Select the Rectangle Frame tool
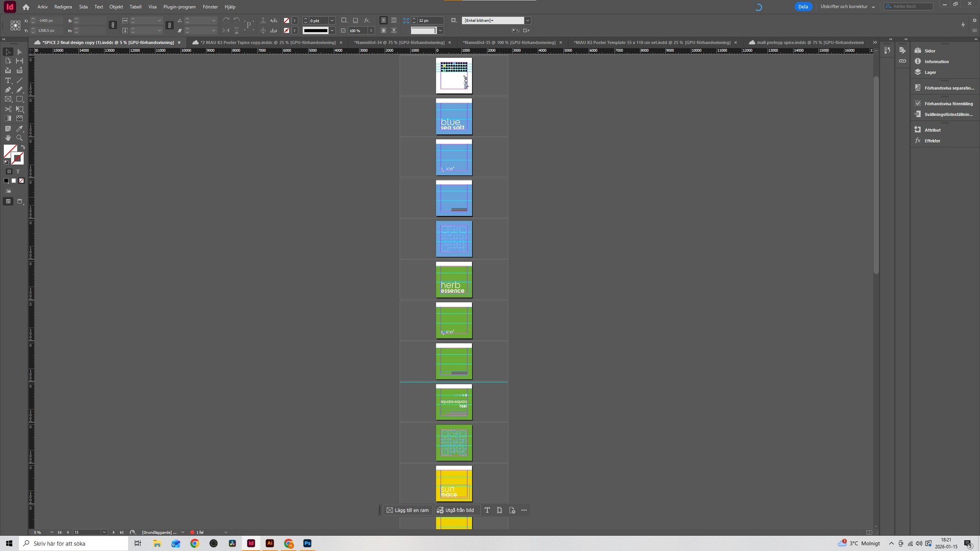 click(8, 99)
